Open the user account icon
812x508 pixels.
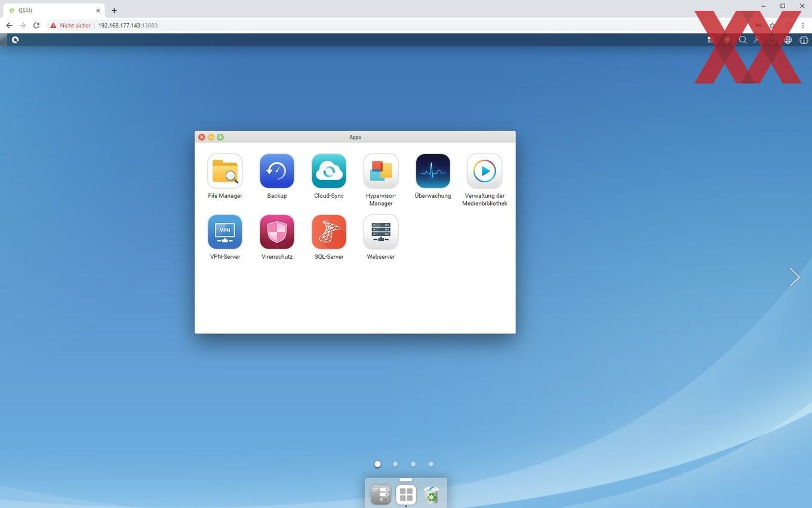757,40
